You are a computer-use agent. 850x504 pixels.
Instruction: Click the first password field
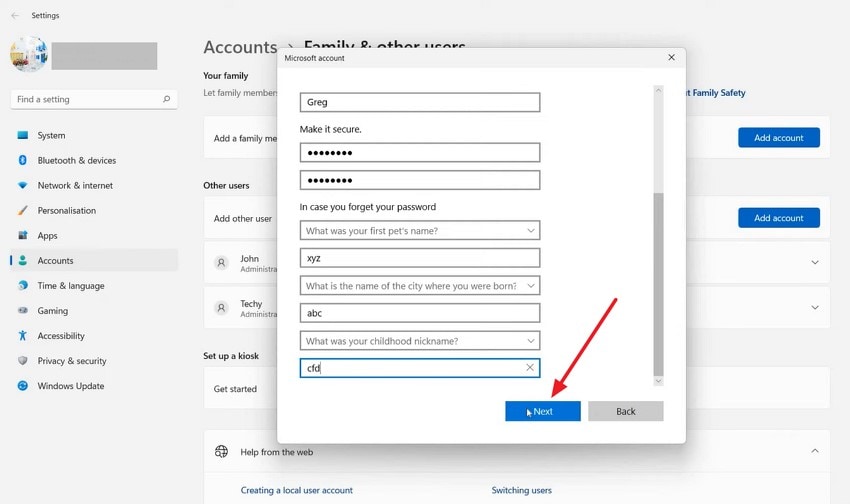pyautogui.click(x=420, y=152)
